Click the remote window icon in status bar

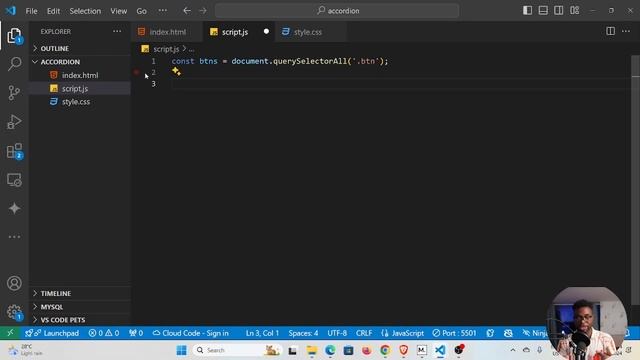click(10, 333)
